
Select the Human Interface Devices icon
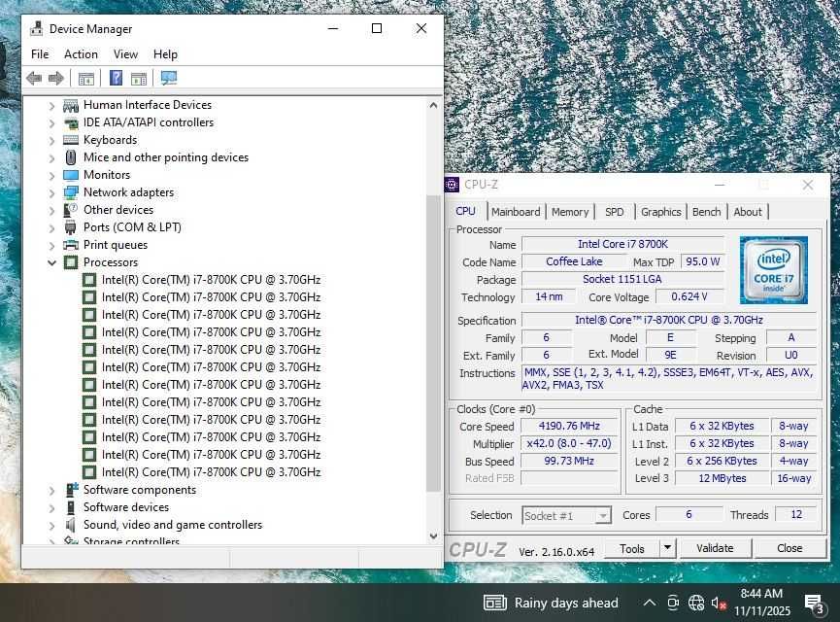tap(71, 105)
